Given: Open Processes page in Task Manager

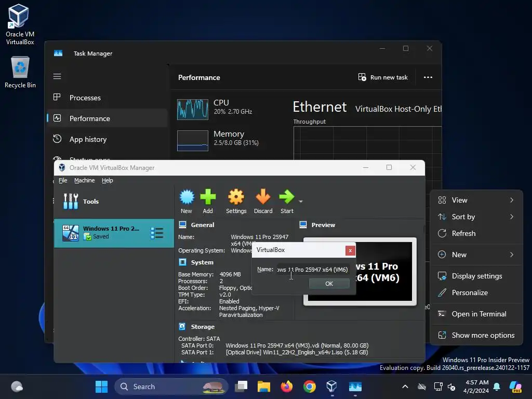Looking at the screenshot, I should point(107,98).
